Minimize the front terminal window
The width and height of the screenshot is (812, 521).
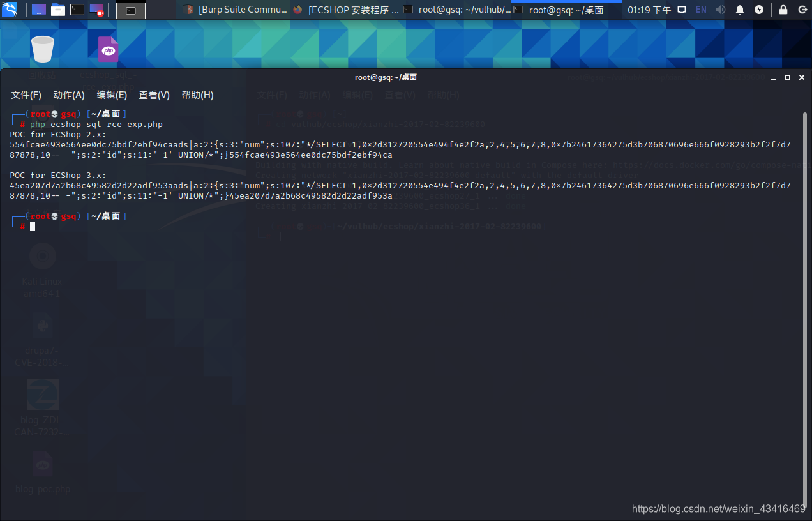coord(774,77)
